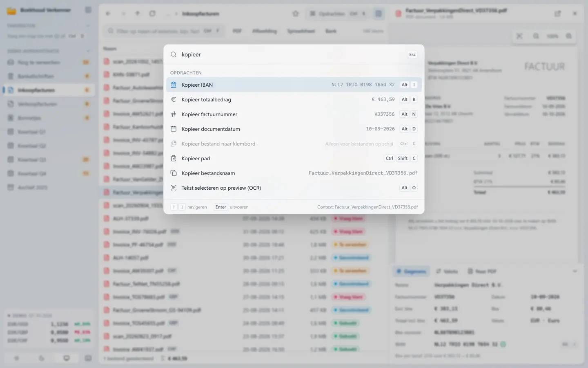Run the Kopieer IBAN command

(x=294, y=85)
